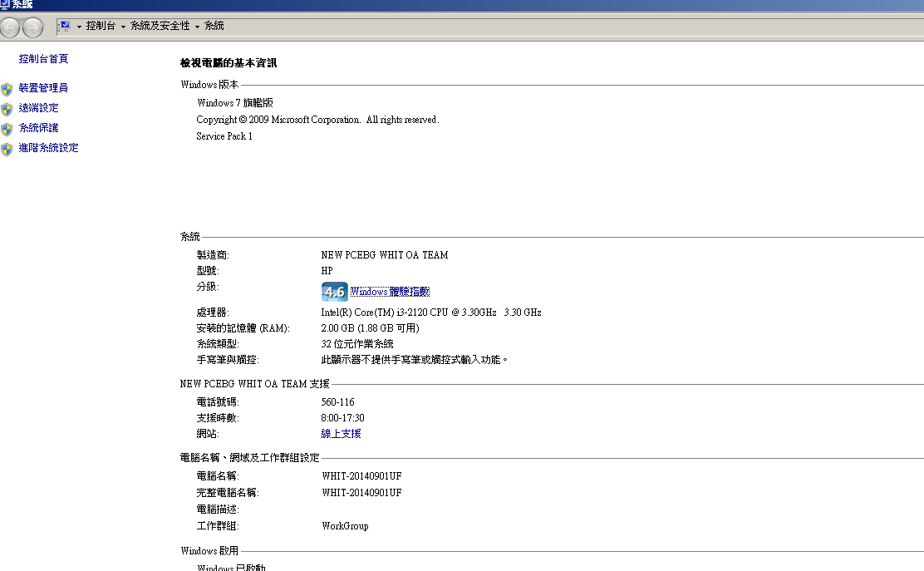The height and width of the screenshot is (571, 924).
Task: Click shield icon beside 遠端設定
Action: 7,110
